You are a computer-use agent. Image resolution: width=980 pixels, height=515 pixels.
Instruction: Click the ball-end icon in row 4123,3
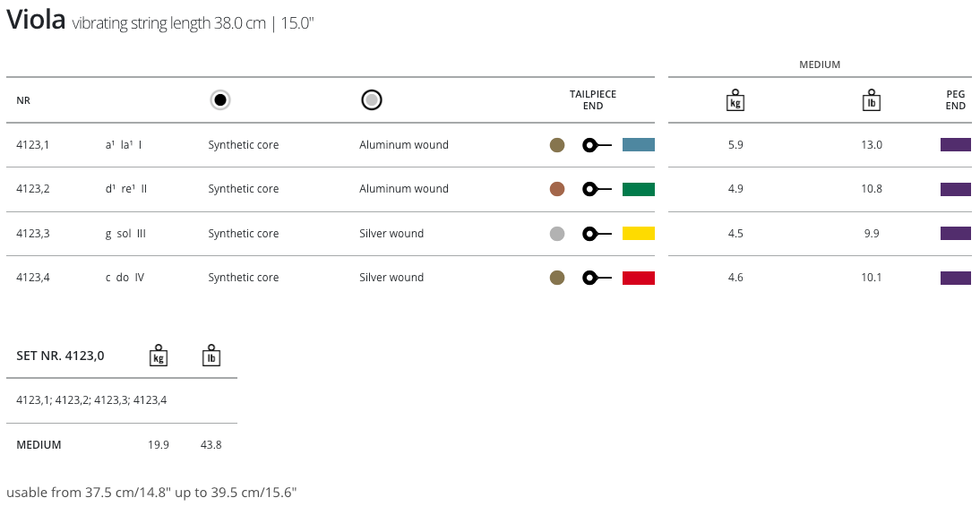pos(596,234)
